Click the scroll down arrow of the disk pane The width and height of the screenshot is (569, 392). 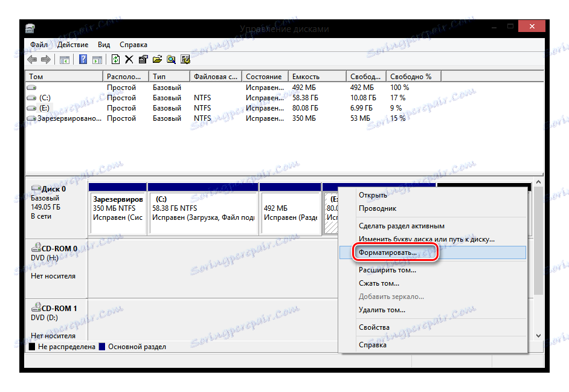click(x=539, y=336)
